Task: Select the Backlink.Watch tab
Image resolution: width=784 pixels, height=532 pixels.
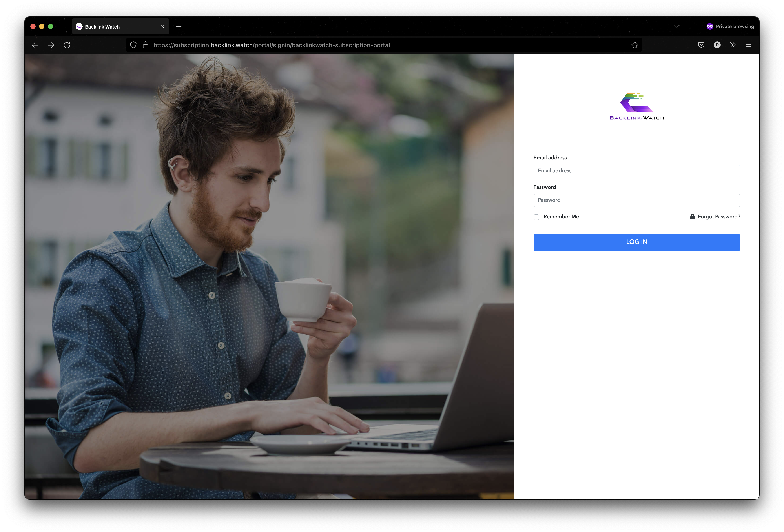Action: coord(120,27)
